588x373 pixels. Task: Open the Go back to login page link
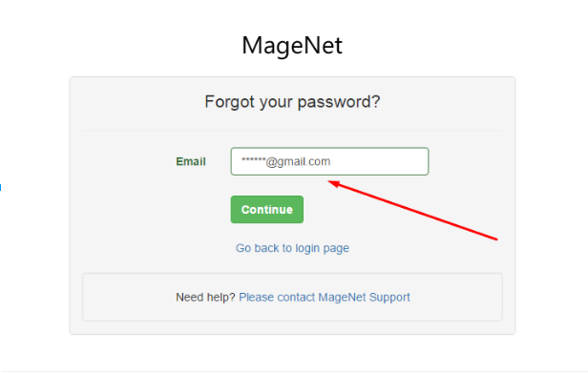point(292,248)
